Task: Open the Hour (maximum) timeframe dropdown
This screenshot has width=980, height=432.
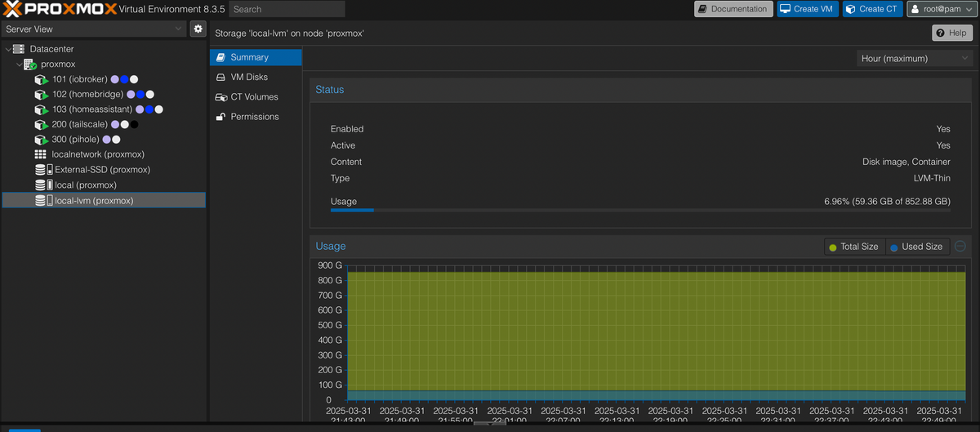Action: (915, 59)
